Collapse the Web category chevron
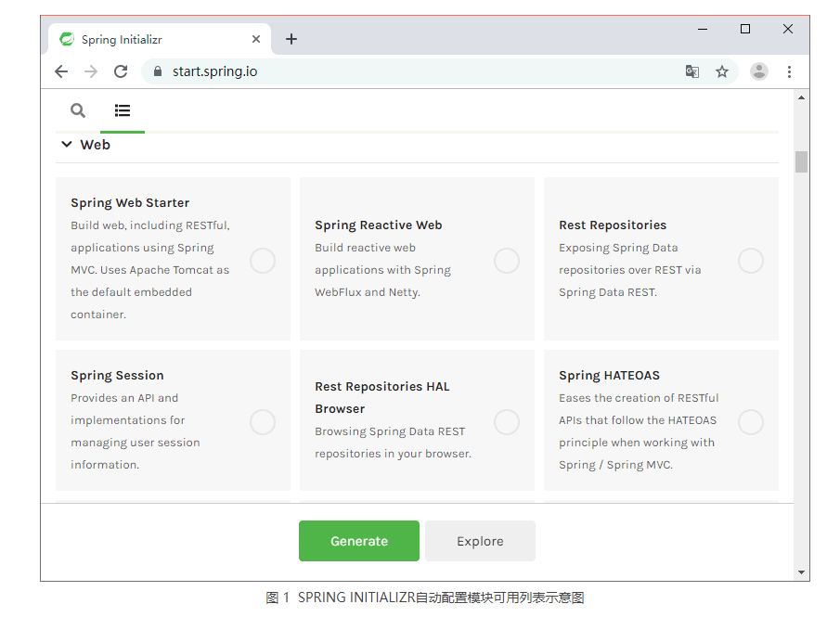The width and height of the screenshot is (840, 617). point(67,144)
